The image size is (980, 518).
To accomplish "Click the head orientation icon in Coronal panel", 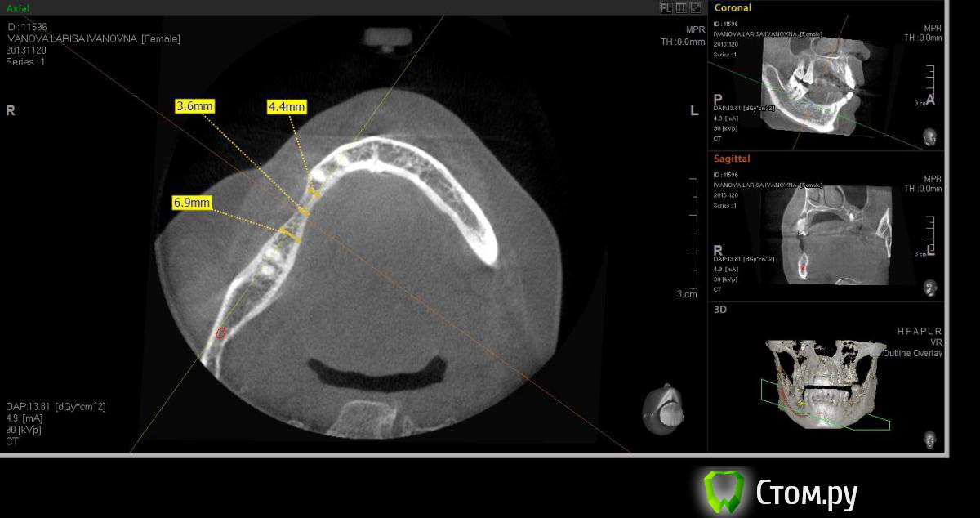I will click(929, 136).
